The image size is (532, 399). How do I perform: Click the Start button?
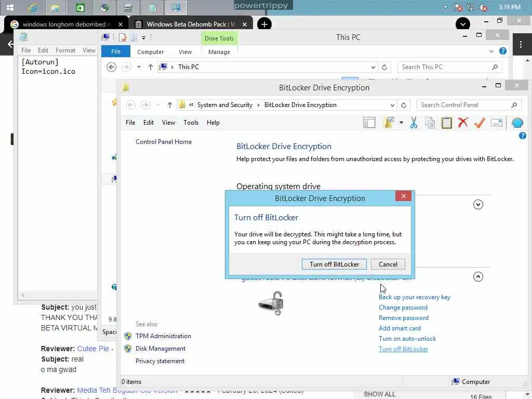tap(10, 7)
